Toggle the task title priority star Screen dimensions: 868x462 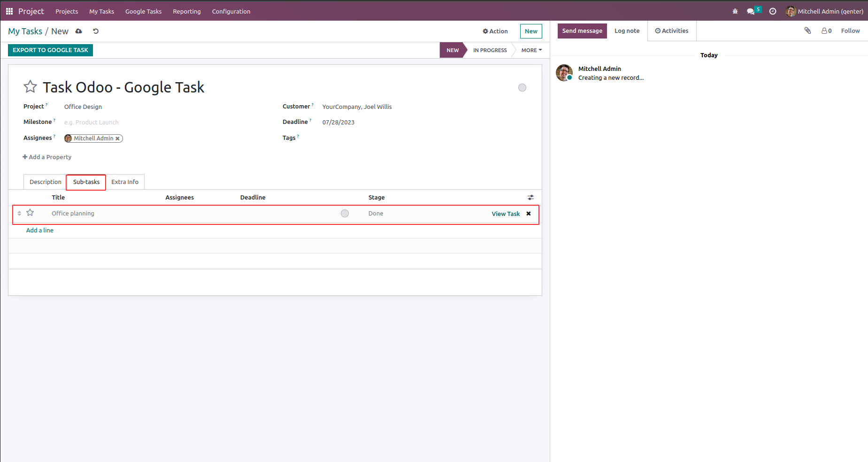pyautogui.click(x=30, y=87)
